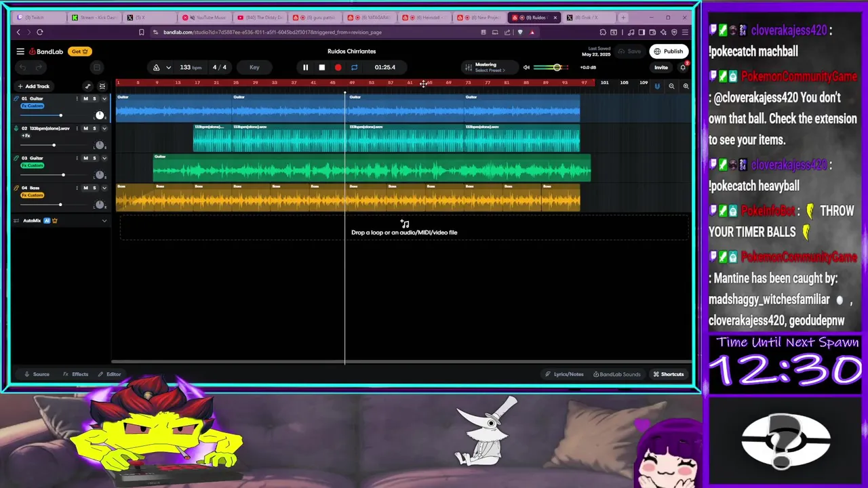The height and width of the screenshot is (488, 868).
Task: Open the Lyrics/Notes tab
Action: pos(564,374)
